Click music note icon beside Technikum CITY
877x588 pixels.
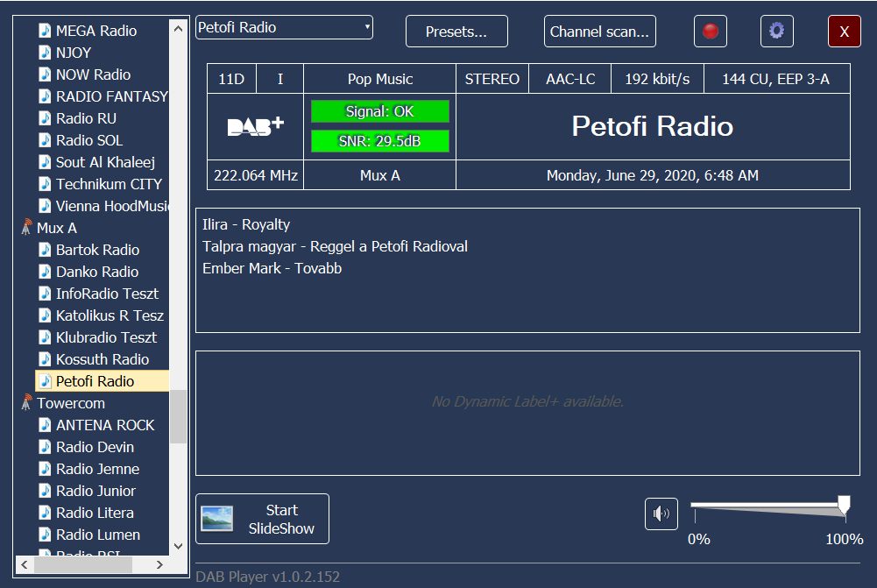pyautogui.click(x=45, y=183)
